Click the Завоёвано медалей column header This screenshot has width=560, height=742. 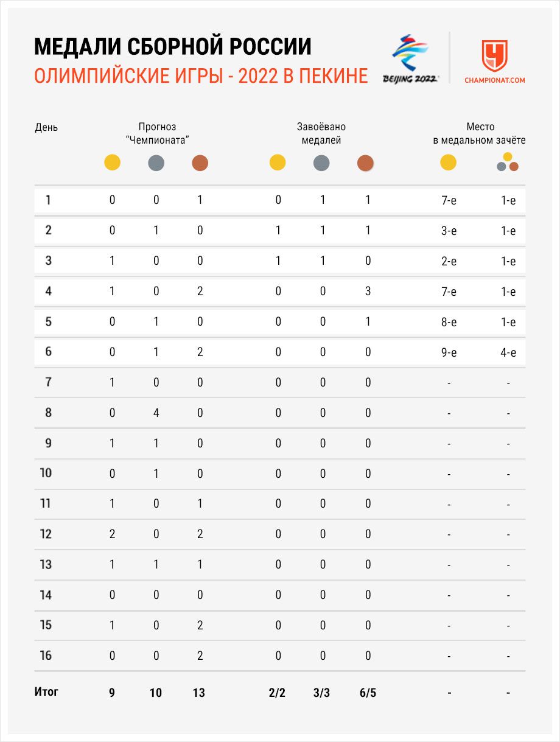(321, 134)
